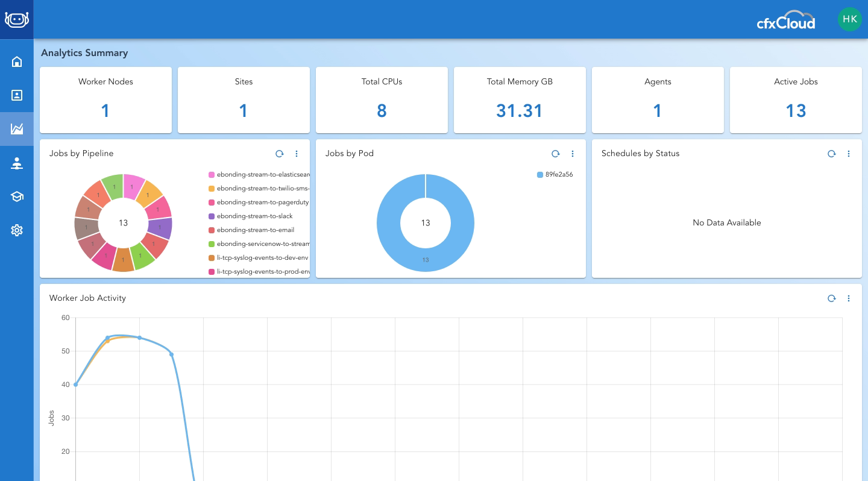Click the cfxCloud logo
Screen dimensions: 868x481
(x=786, y=20)
